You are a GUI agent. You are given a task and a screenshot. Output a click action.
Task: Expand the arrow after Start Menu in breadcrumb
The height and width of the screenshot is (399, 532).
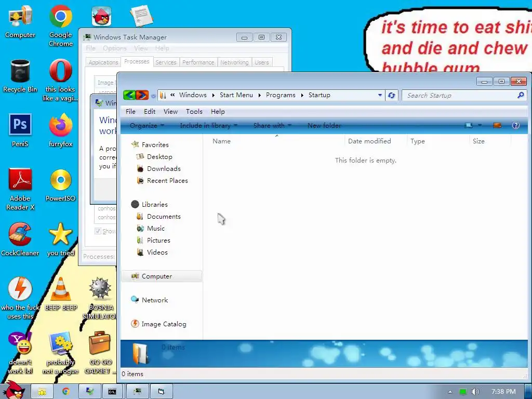click(259, 96)
